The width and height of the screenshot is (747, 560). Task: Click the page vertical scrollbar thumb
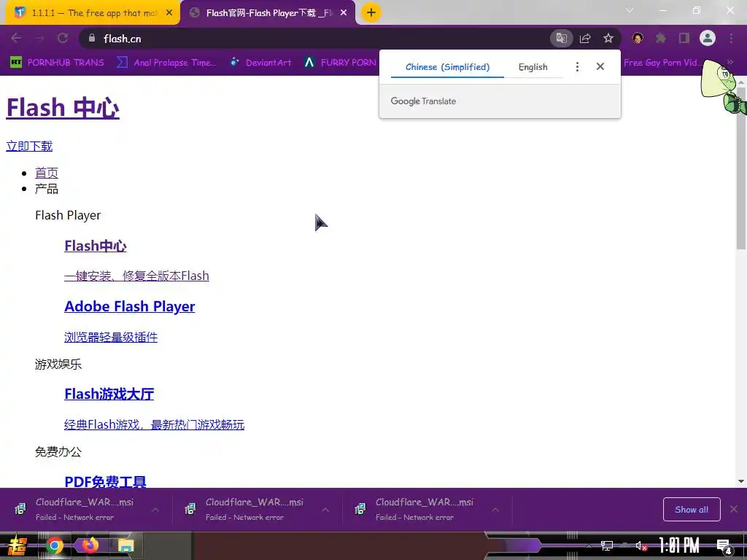(741, 168)
